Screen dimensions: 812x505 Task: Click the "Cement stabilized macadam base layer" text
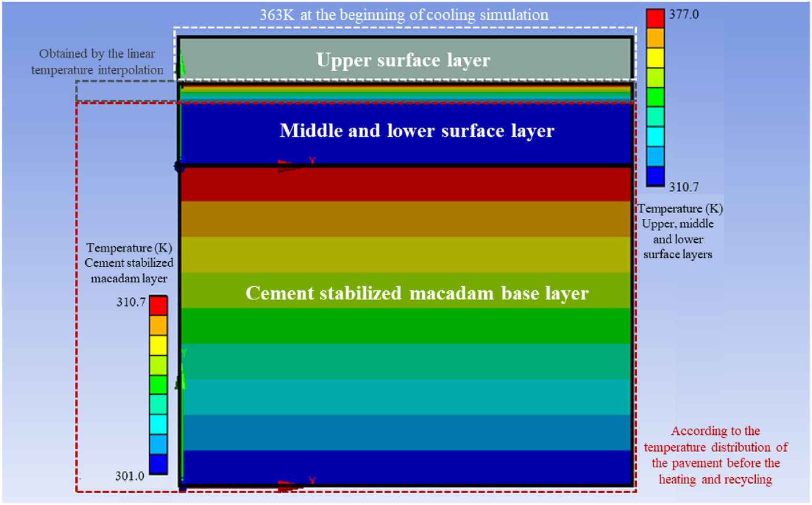(x=416, y=293)
